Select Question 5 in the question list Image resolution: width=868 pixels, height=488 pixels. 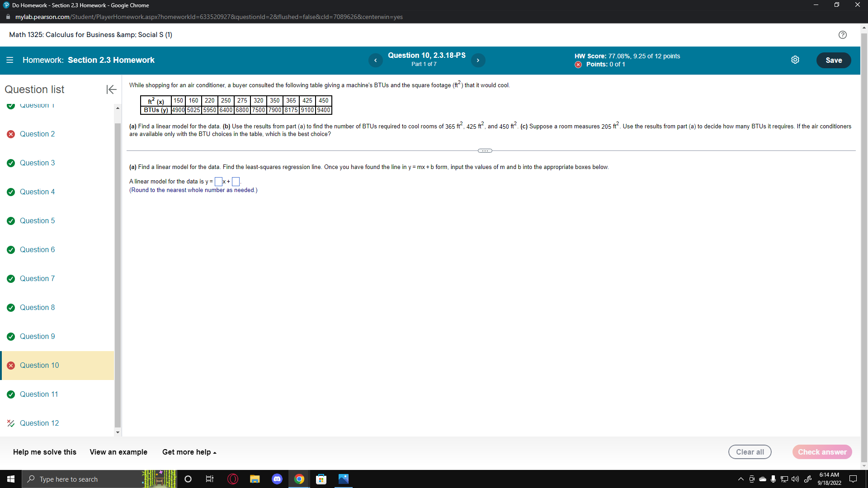pyautogui.click(x=38, y=221)
